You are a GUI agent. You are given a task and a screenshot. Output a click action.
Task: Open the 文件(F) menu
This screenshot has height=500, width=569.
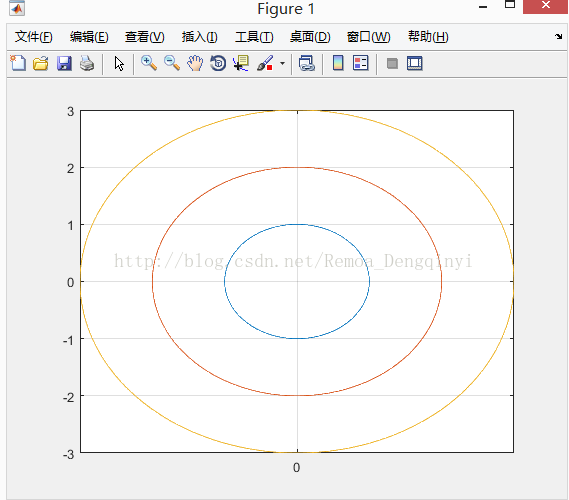click(33, 37)
